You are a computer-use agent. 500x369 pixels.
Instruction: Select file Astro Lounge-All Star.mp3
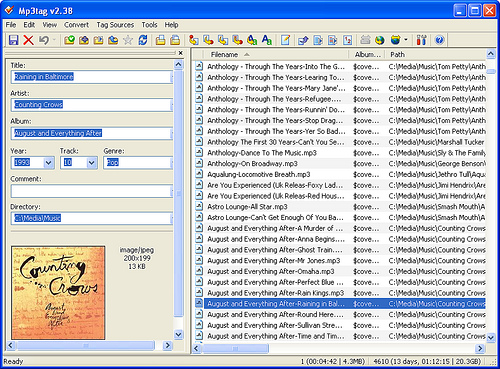coord(340,207)
